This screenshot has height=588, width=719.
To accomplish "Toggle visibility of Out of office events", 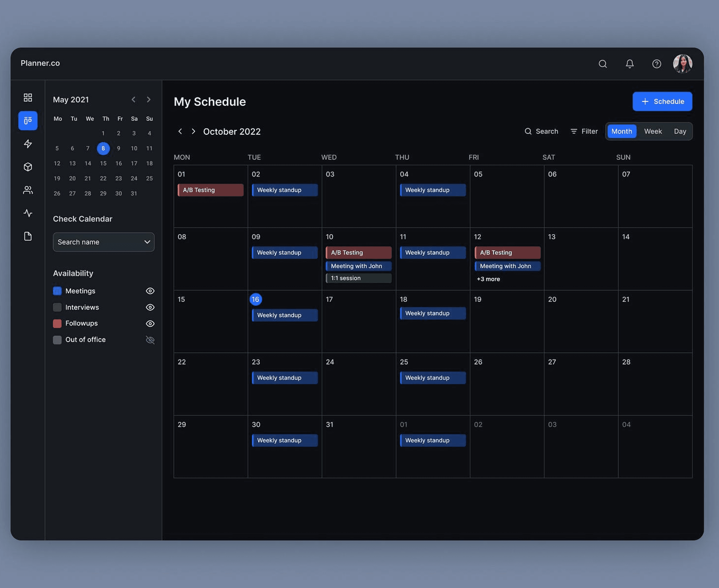I will pyautogui.click(x=150, y=340).
